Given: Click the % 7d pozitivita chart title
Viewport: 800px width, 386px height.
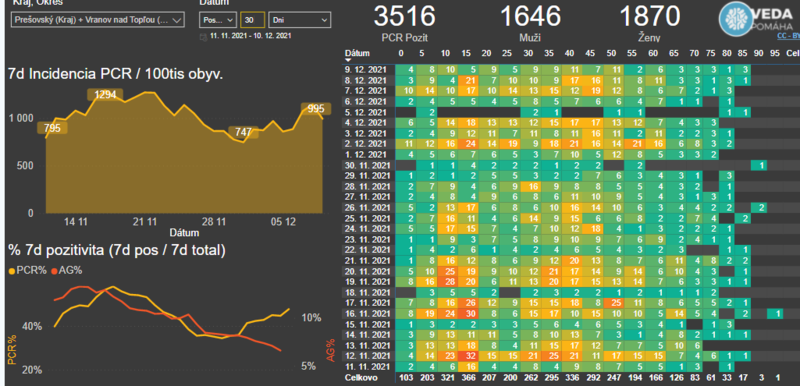Looking at the screenshot, I should pos(117,250).
